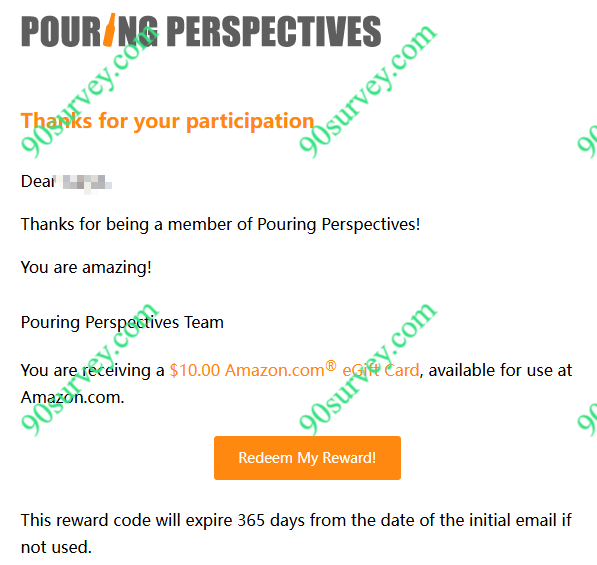Click the Pouring Perspectives logo

coord(201,31)
